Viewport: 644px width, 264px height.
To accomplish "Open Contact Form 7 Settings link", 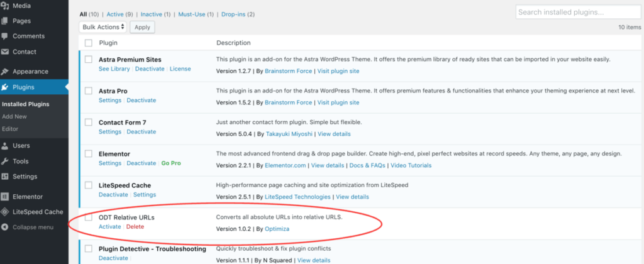I will (110, 132).
